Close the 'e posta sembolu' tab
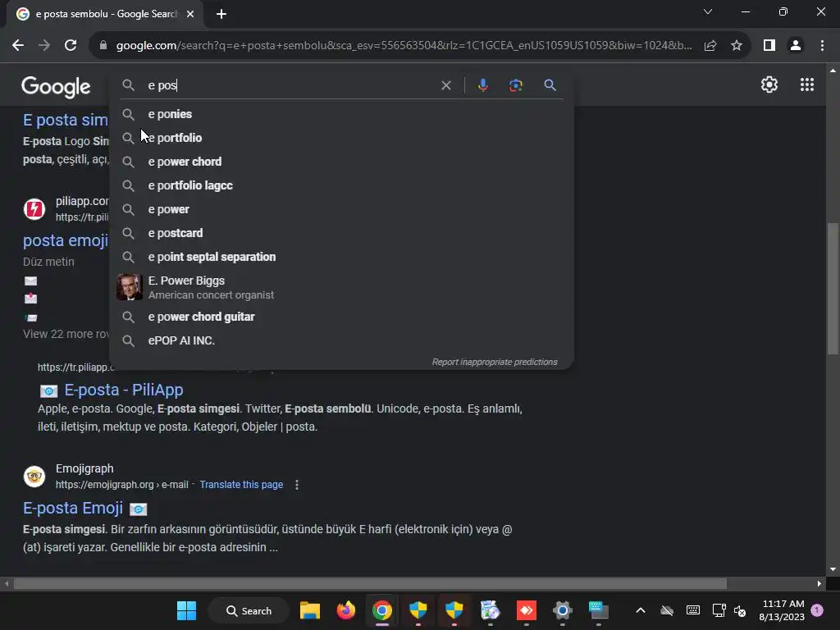This screenshot has height=630, width=840. pyautogui.click(x=190, y=14)
